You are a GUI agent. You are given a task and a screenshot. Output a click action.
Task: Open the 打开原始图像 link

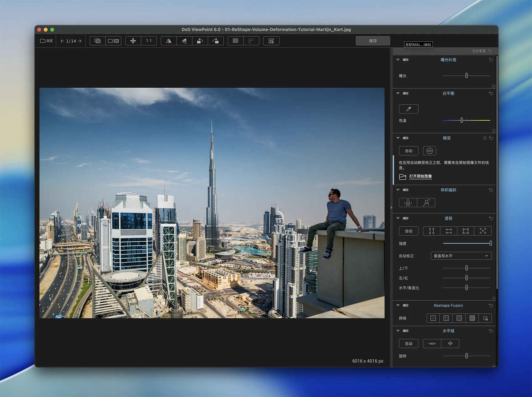point(421,176)
